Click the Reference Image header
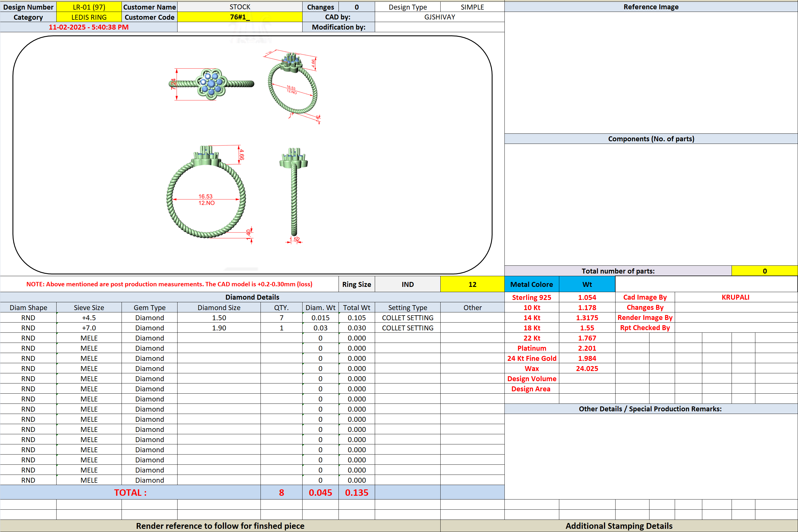Screen dimensions: 798x532 (651, 7)
